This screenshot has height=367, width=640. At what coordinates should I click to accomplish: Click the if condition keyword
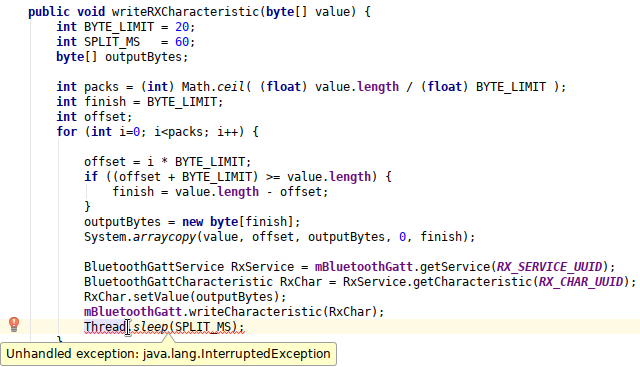91,177
